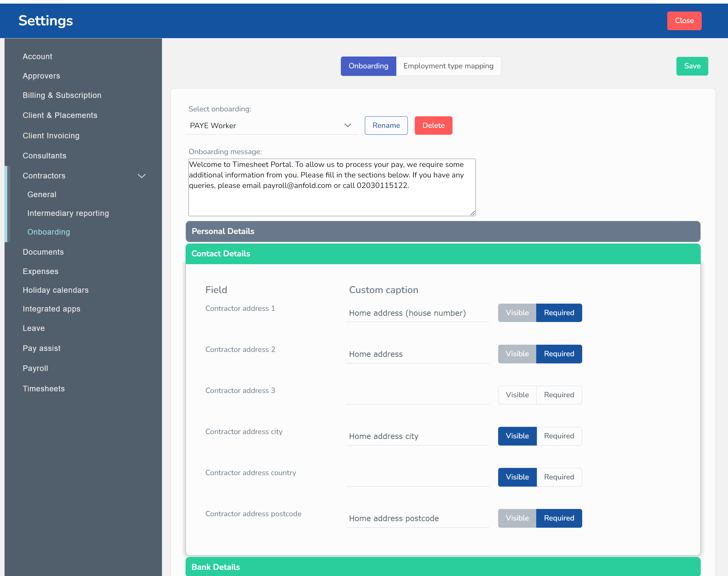The width and height of the screenshot is (728, 576).
Task: Select General under Contractors
Action: point(42,195)
